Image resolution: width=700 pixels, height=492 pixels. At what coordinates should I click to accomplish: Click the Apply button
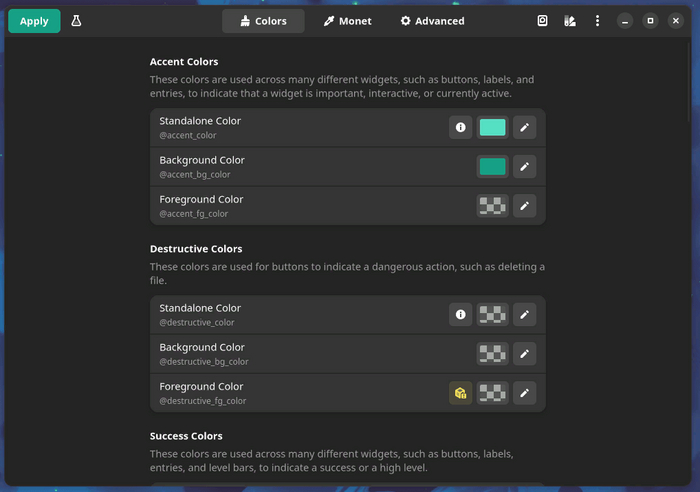pyautogui.click(x=34, y=21)
